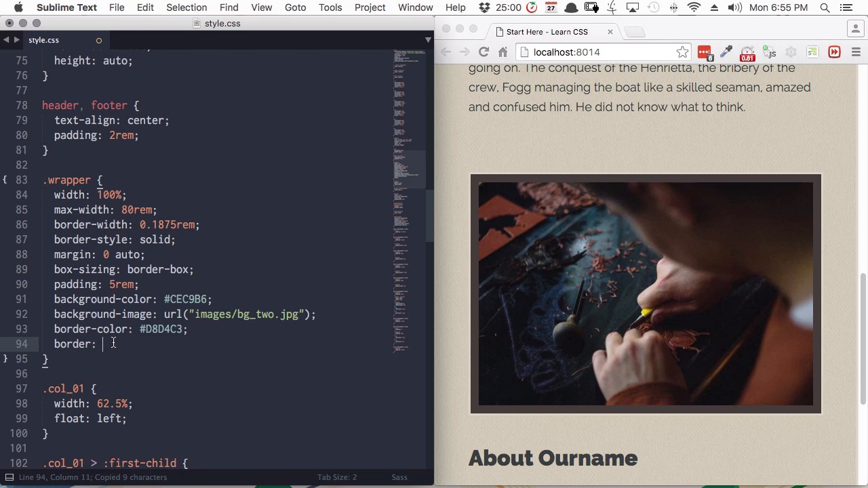Click the Chrome reload page button

point(484,52)
